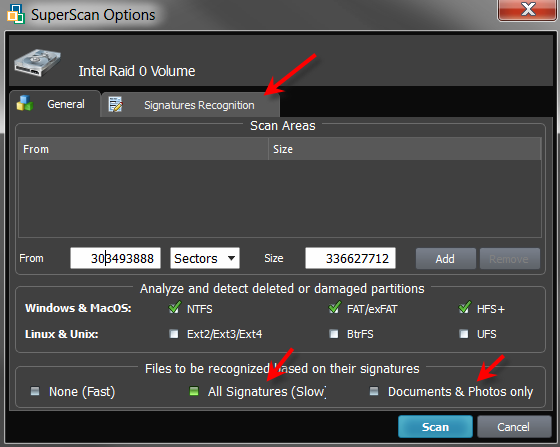
Task: Uncheck the FAT/exFAT checkbox
Action: coord(334,307)
